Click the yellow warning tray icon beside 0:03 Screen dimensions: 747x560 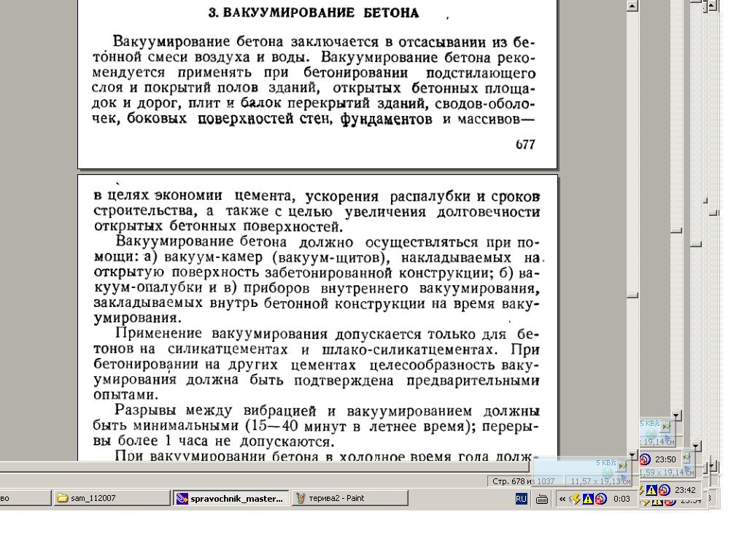point(588,499)
